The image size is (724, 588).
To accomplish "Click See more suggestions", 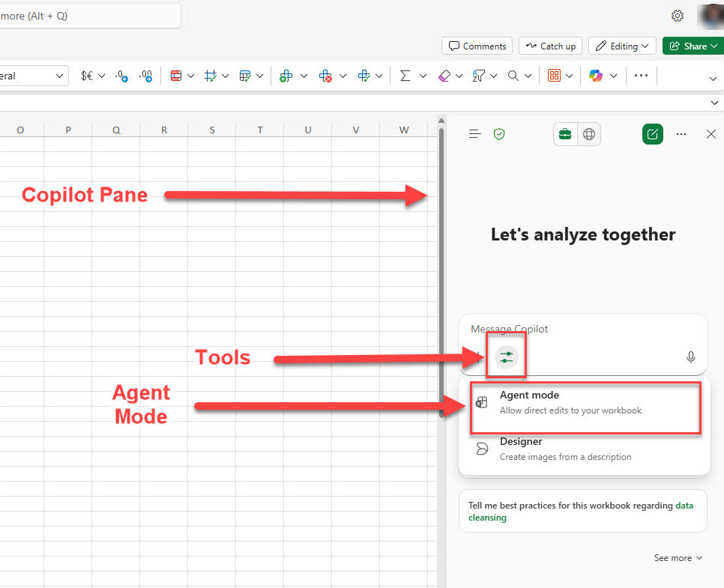I will pos(678,558).
